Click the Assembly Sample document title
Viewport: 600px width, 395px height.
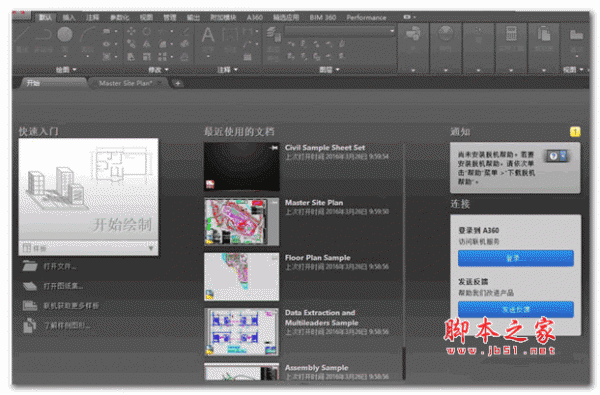[x=316, y=368]
